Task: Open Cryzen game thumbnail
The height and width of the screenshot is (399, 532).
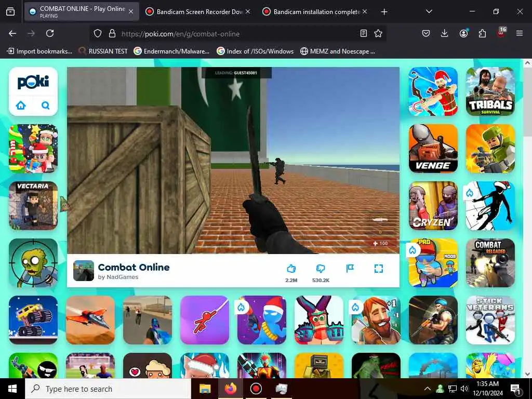Action: point(433,206)
